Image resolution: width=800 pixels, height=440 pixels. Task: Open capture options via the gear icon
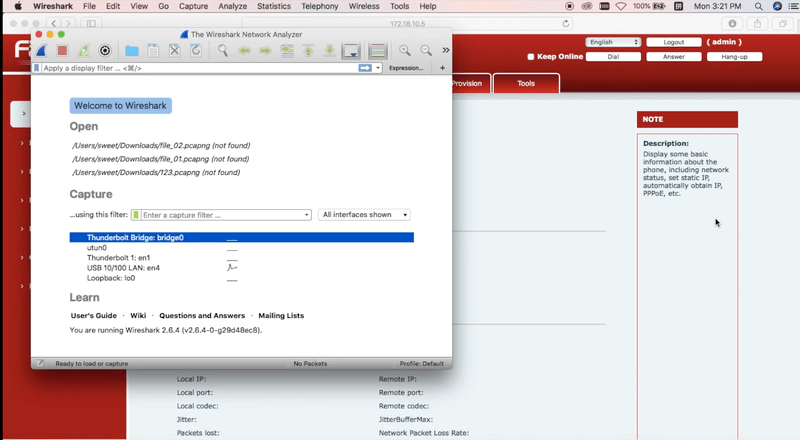click(105, 50)
